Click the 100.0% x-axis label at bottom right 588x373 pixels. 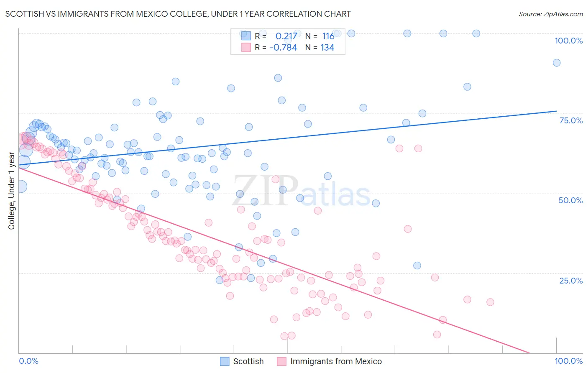[x=568, y=361]
